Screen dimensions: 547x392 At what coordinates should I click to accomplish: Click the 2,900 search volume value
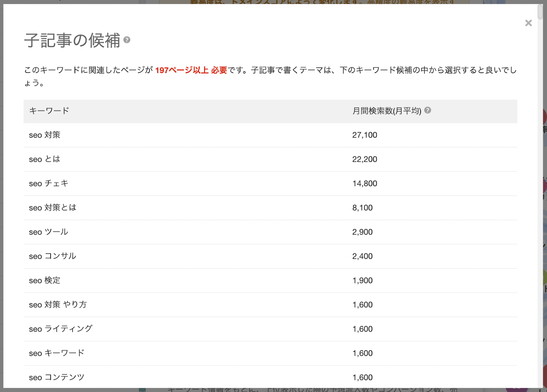362,232
